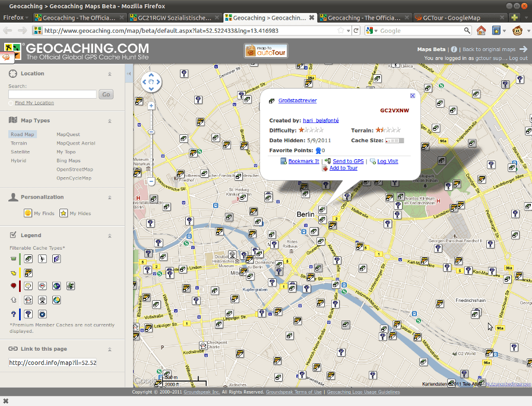Hide the left sidebar with collapse arrow
The width and height of the screenshot is (532, 406).
pyautogui.click(x=129, y=73)
